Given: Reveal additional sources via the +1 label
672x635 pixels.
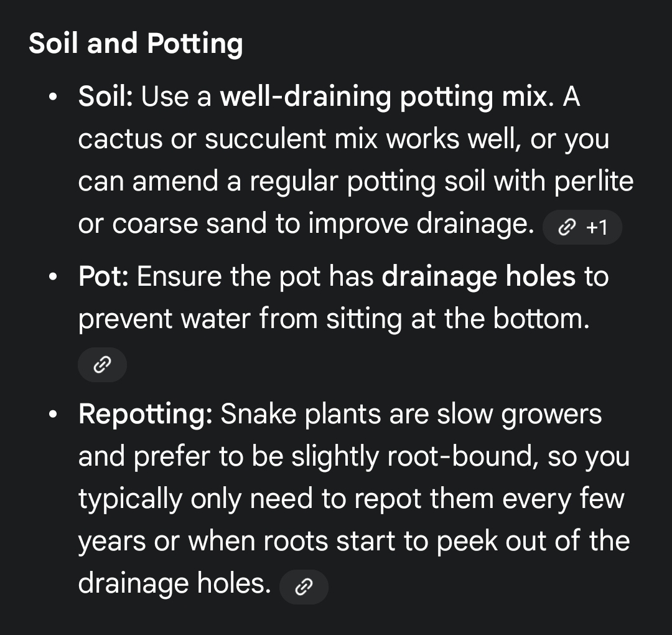Looking at the screenshot, I should (597, 227).
